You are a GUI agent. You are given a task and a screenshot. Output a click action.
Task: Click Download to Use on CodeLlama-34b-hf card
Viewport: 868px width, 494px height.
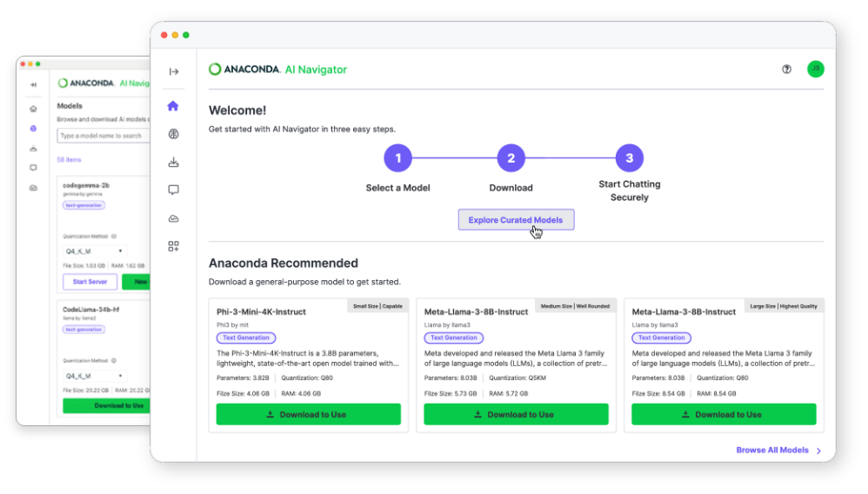coord(106,406)
